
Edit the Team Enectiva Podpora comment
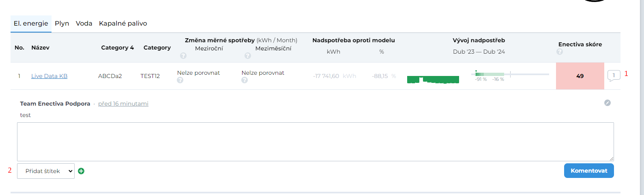608,103
